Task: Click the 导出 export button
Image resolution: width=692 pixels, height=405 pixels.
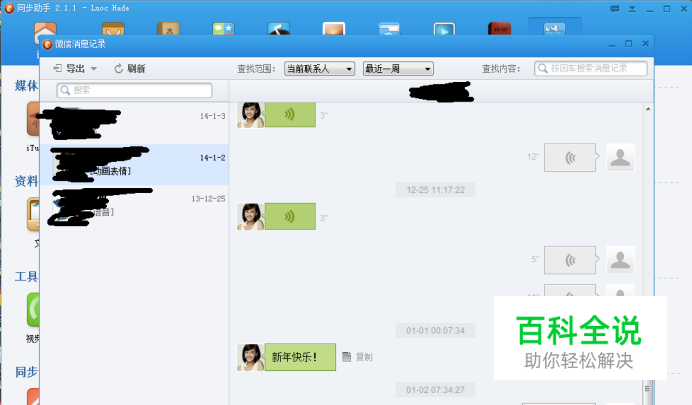Action: 69,68
